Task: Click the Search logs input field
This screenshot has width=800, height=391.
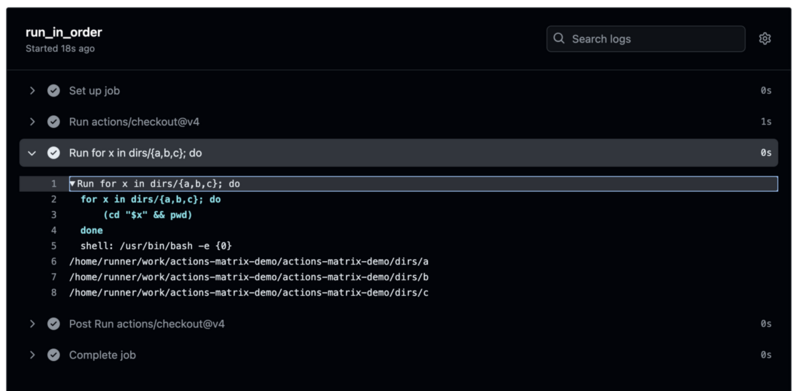Action: 645,39
